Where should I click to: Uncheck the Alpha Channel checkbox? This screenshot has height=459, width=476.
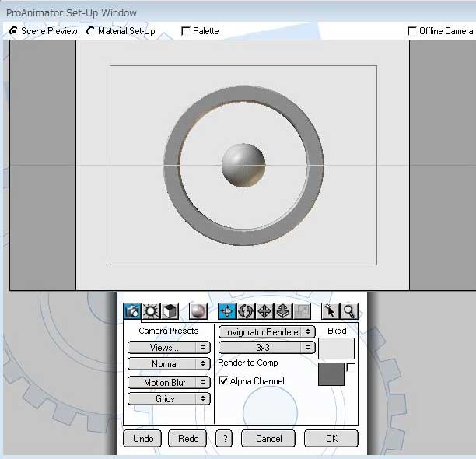pyautogui.click(x=224, y=381)
